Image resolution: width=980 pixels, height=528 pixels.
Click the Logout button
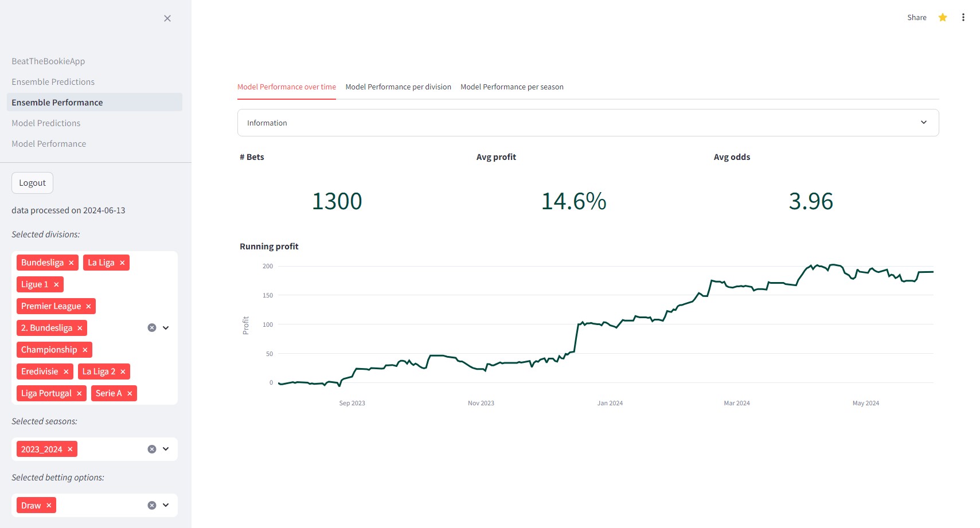[x=32, y=183]
